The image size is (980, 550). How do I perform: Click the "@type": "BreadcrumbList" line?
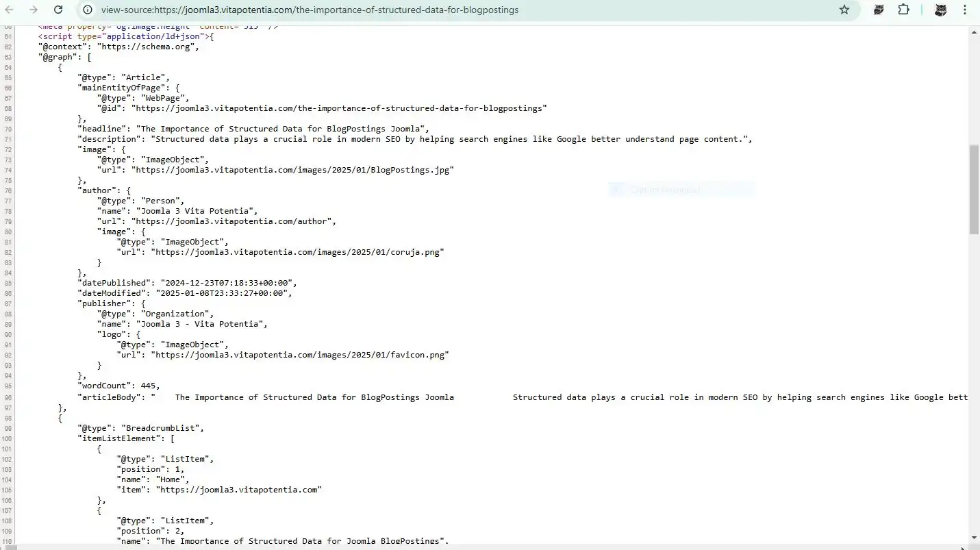coord(141,428)
